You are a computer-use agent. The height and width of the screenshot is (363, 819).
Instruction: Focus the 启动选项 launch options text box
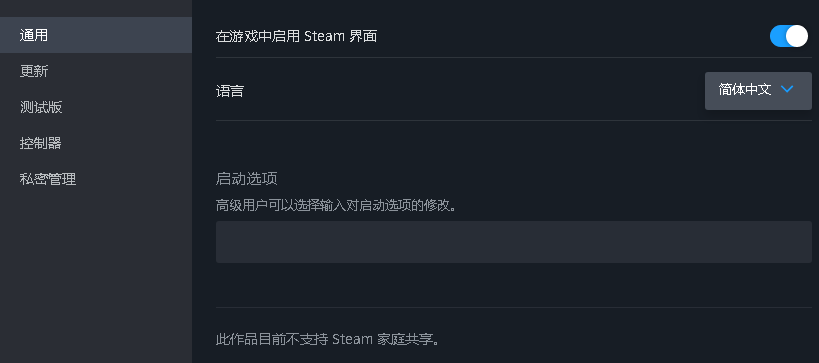[x=513, y=242]
